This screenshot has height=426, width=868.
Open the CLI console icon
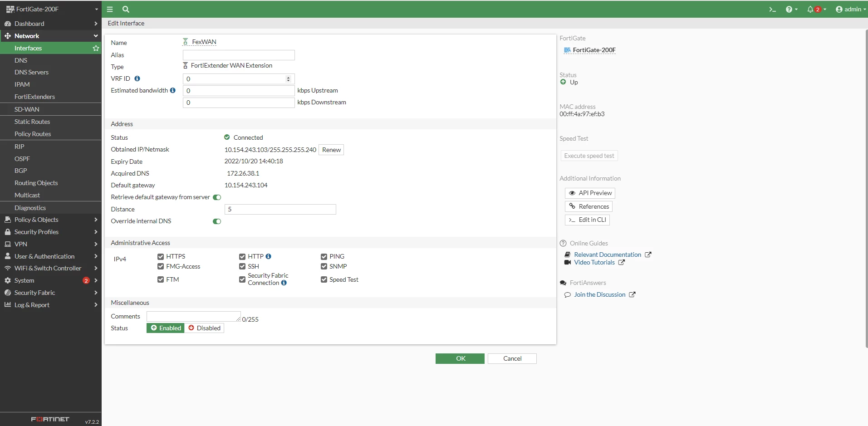[772, 9]
